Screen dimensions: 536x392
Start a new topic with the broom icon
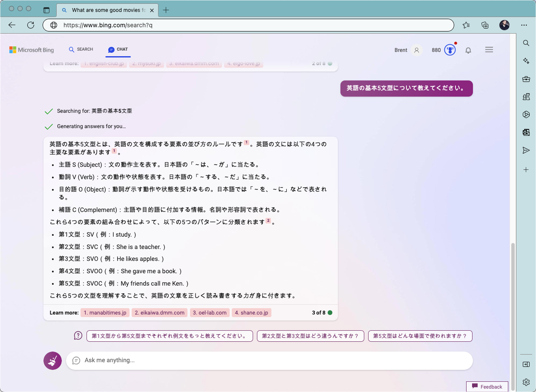(x=52, y=361)
